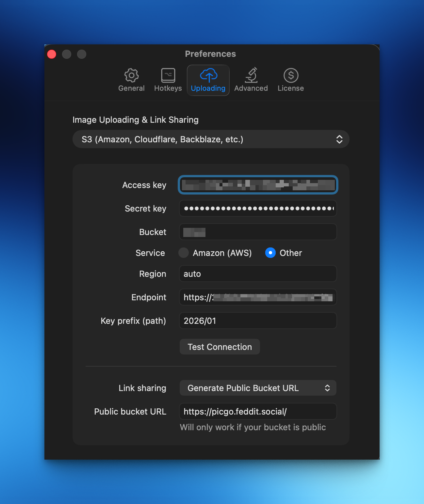Select the Uploading cloud icon
This screenshot has width=424, height=504.
pos(208,76)
